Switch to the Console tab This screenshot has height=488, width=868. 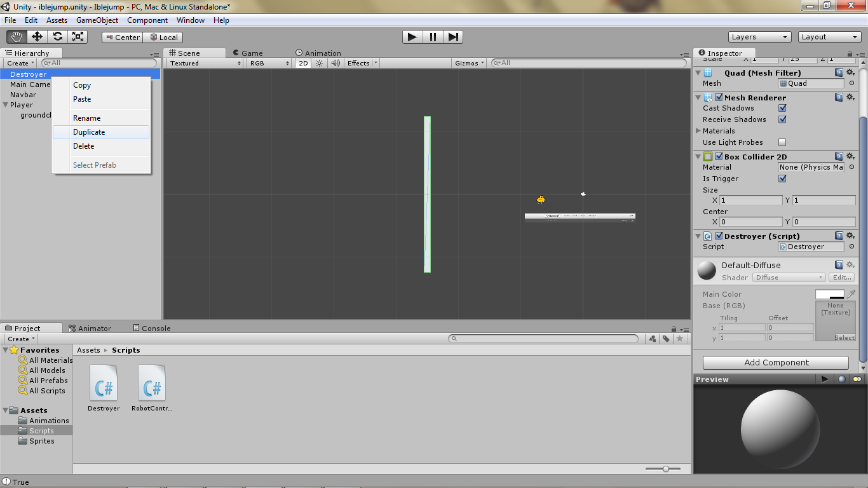coord(152,329)
